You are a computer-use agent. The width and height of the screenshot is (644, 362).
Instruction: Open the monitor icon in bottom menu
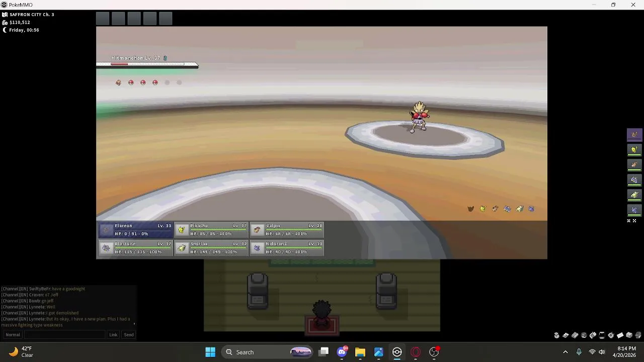(x=602, y=335)
